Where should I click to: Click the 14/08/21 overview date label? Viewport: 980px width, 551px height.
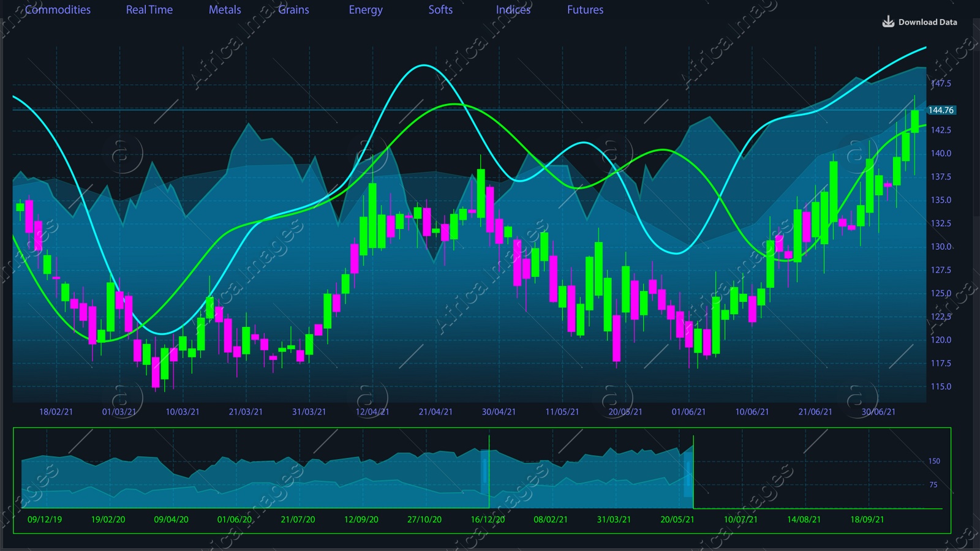point(804,519)
